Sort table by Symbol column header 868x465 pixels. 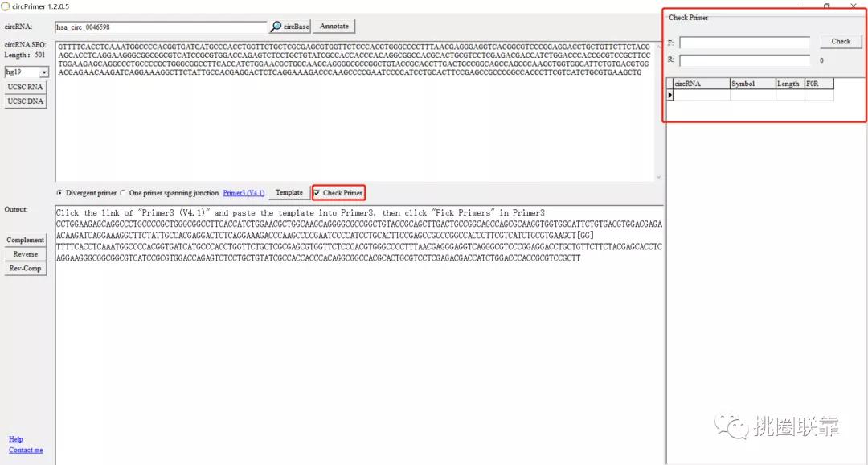[751, 84]
